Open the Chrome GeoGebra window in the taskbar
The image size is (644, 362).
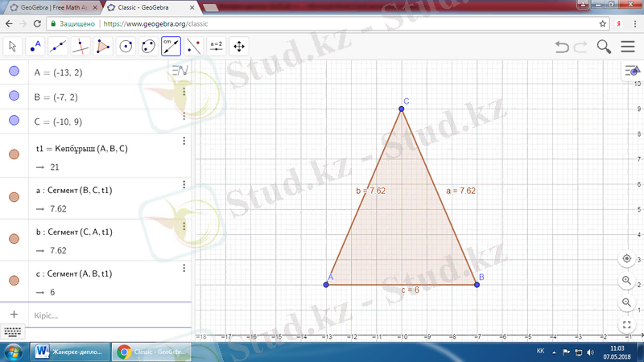152,352
